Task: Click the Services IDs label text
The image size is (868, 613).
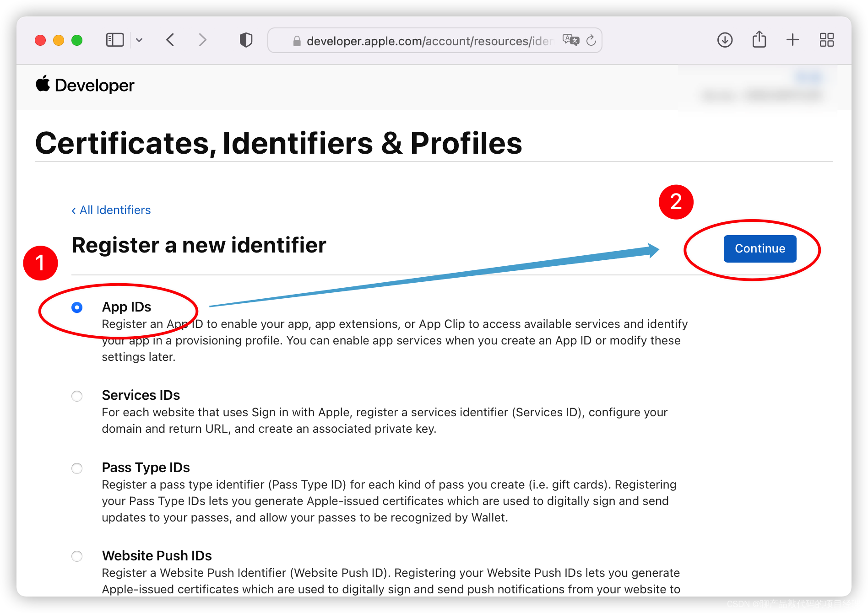Action: click(141, 395)
